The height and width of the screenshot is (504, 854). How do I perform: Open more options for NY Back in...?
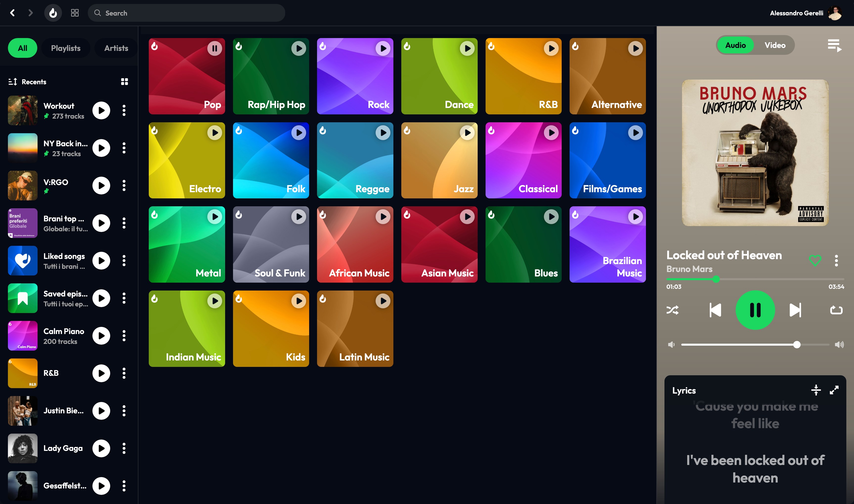pos(124,148)
